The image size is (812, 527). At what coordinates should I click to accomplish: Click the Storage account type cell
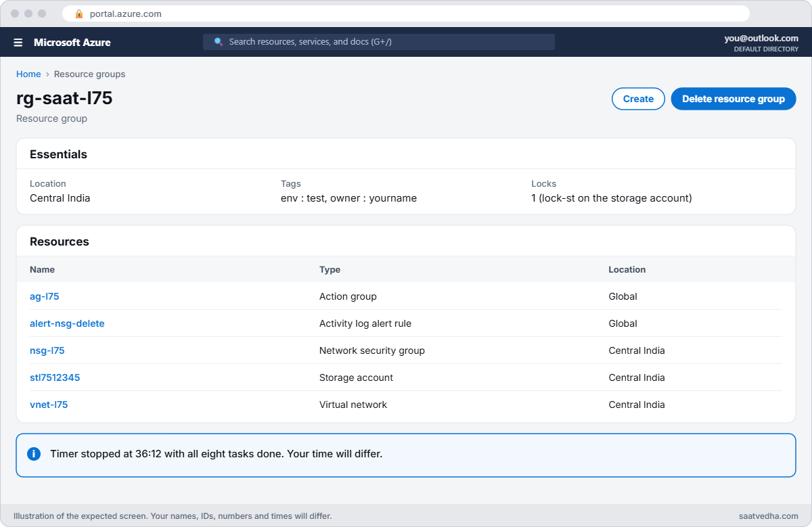point(356,377)
